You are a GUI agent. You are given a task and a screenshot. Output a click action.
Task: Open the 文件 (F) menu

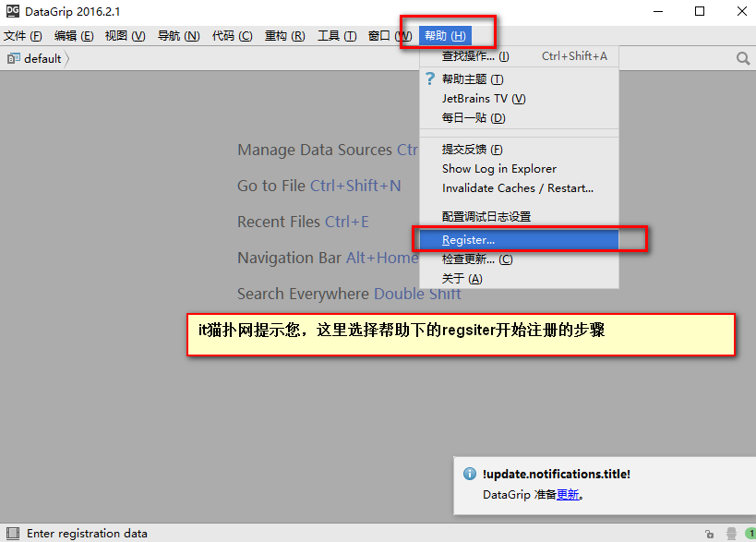(23, 36)
